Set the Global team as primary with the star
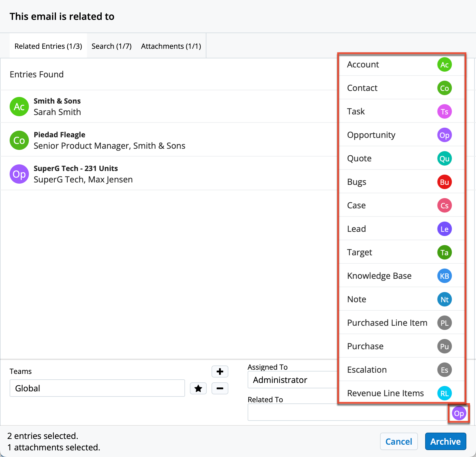The width and height of the screenshot is (476, 457). click(198, 388)
